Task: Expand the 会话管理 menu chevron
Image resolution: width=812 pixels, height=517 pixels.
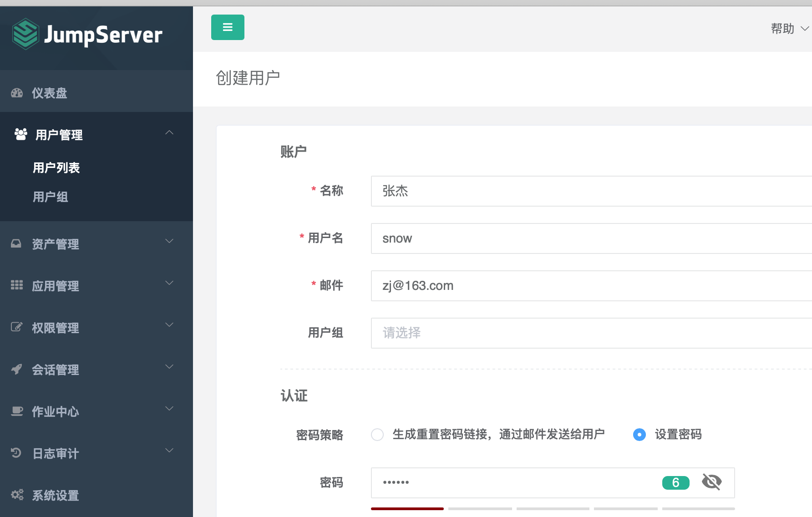Action: 169,367
